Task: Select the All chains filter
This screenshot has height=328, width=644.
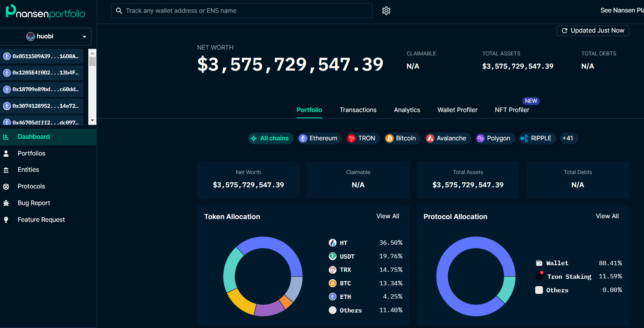Action: [270, 138]
